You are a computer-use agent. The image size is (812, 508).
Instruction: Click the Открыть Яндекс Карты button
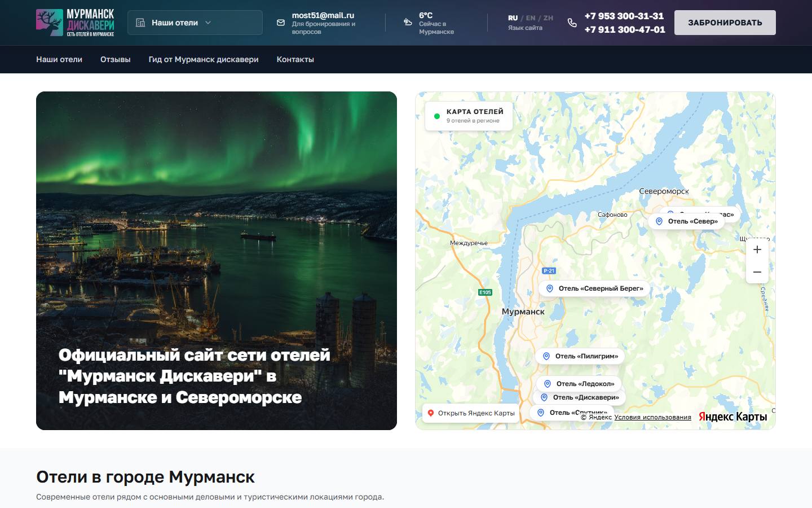pos(471,413)
